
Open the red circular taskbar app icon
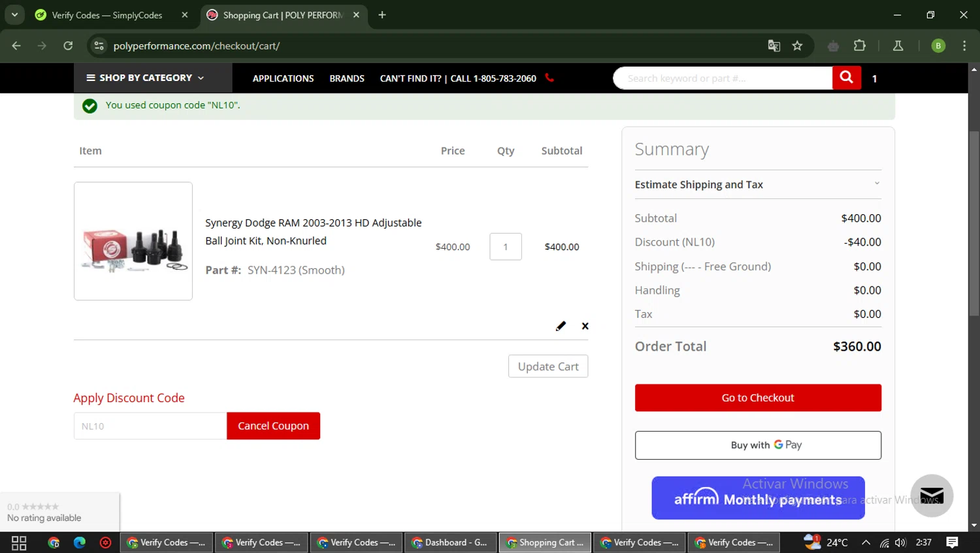[x=105, y=543]
